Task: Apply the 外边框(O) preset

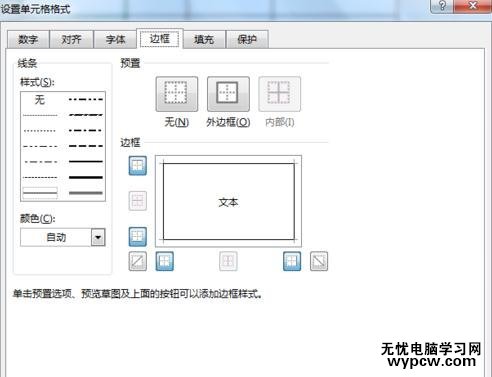Action: coord(228,94)
